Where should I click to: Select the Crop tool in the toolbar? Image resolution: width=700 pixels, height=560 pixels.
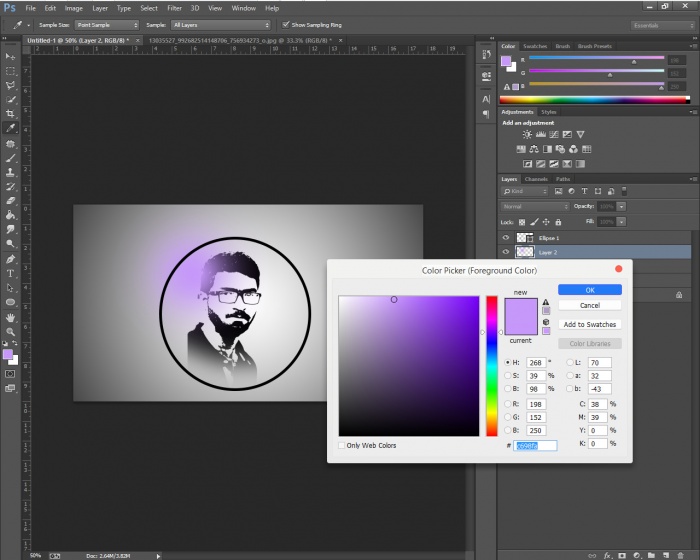click(x=10, y=114)
